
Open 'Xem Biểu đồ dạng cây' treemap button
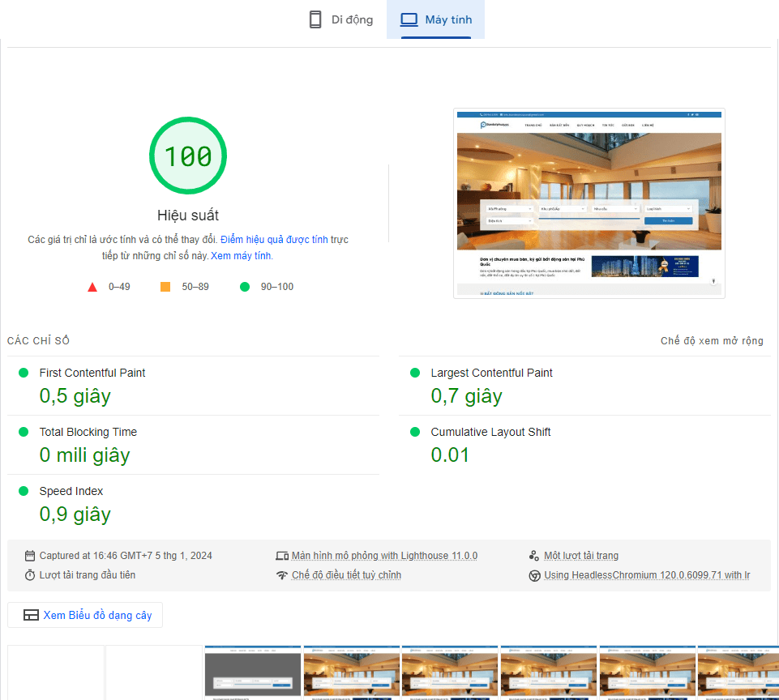pos(85,615)
